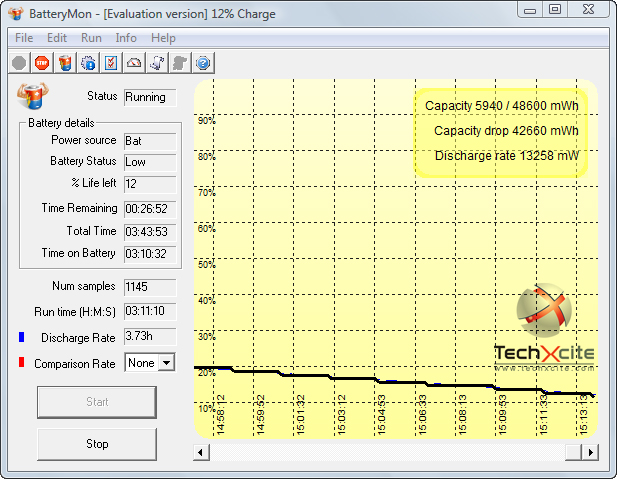Click the Comparison Rate label

(75, 364)
